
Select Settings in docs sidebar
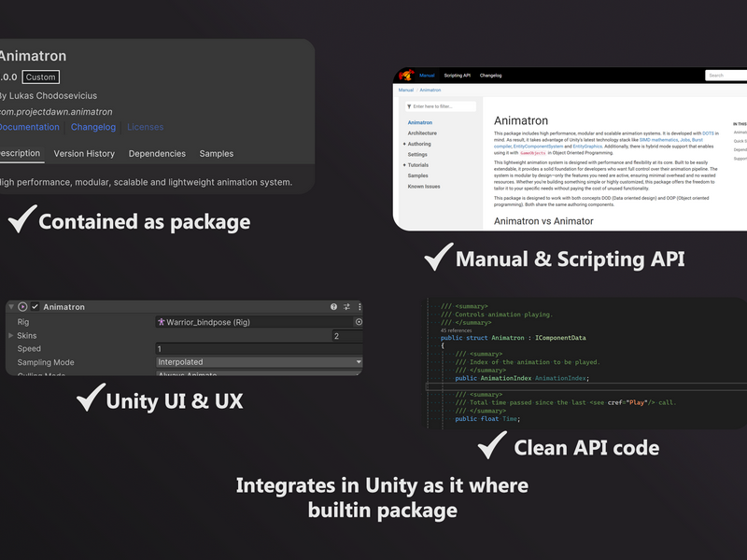(417, 155)
